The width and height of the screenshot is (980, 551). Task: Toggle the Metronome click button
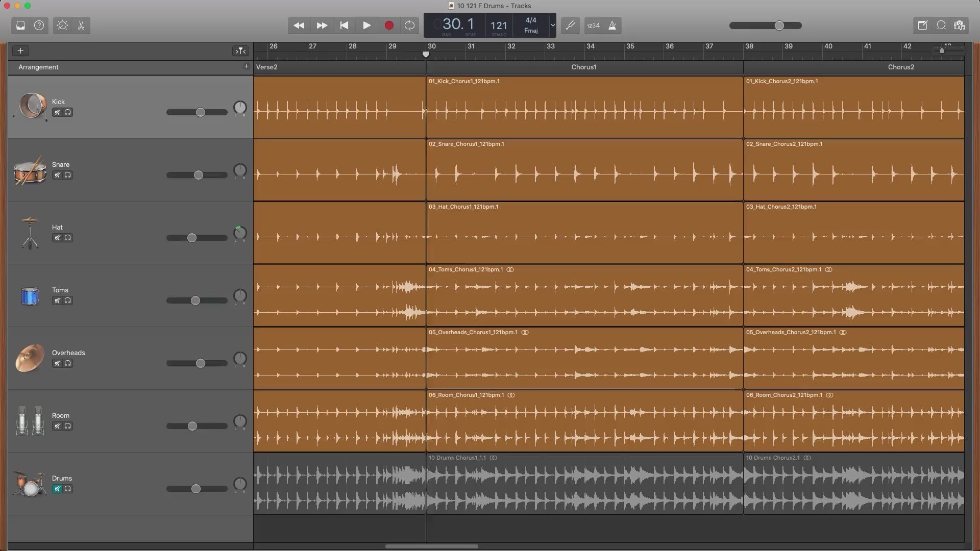[x=612, y=26]
